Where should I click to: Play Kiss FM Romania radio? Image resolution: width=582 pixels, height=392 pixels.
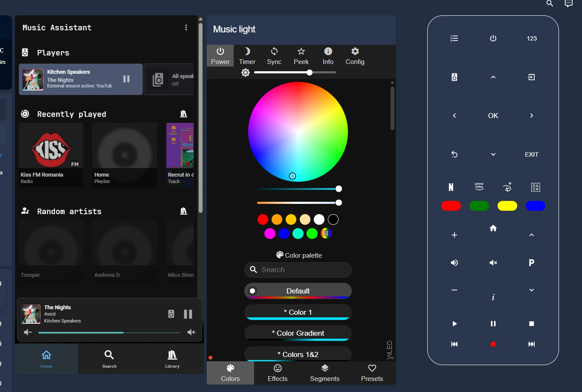click(51, 155)
